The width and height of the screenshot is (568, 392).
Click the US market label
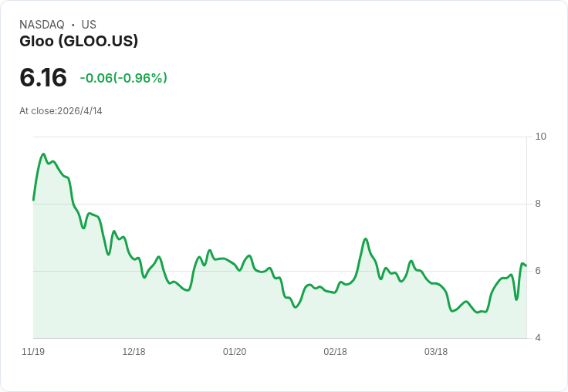coord(89,25)
